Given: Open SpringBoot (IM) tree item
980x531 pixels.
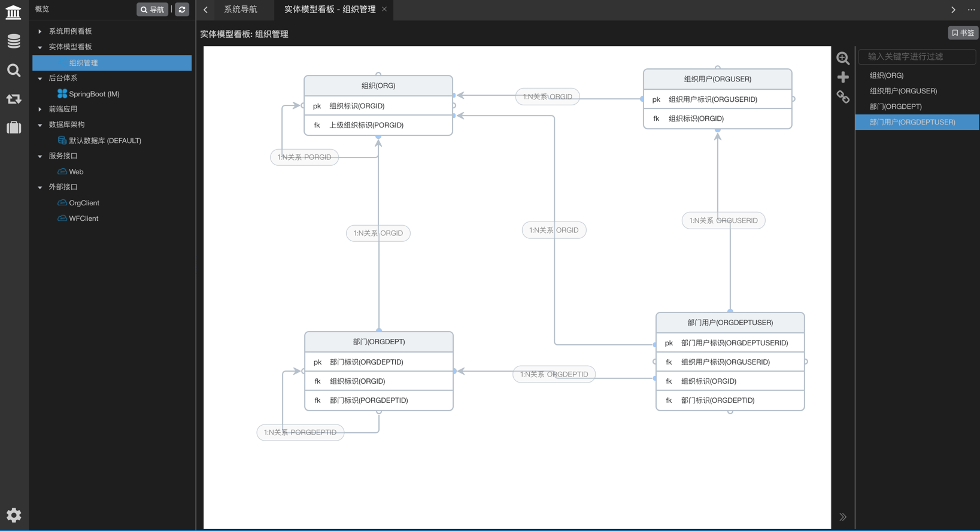Looking at the screenshot, I should click(x=94, y=93).
